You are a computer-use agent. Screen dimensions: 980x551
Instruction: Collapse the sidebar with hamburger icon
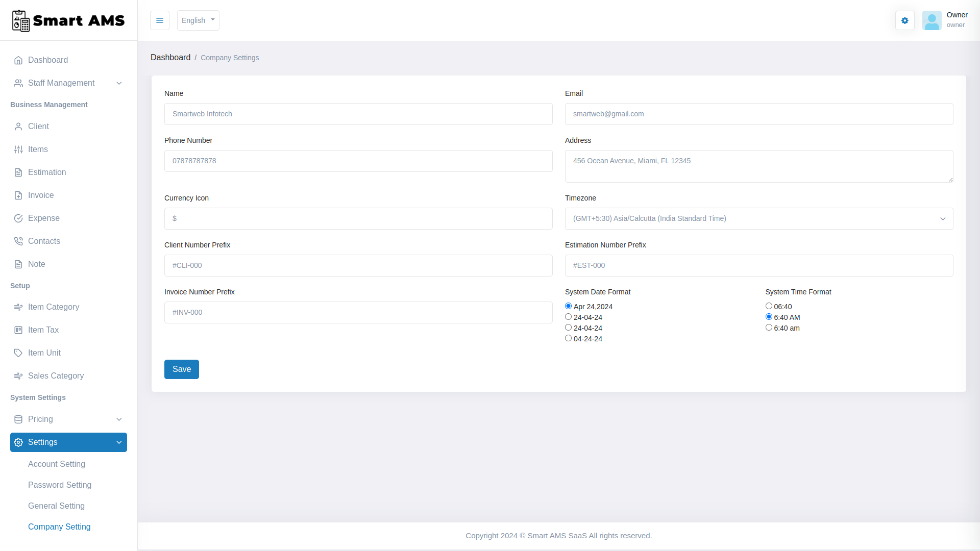coord(159,20)
